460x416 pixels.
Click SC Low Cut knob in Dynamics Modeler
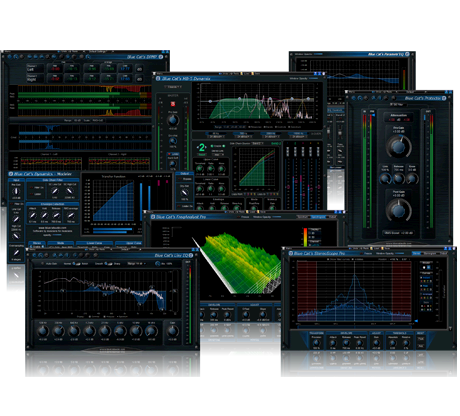tap(54, 191)
